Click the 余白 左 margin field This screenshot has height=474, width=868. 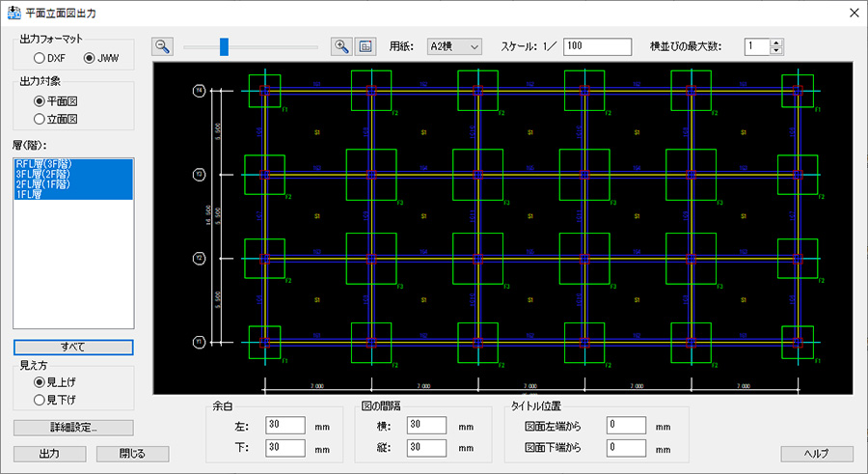[285, 425]
